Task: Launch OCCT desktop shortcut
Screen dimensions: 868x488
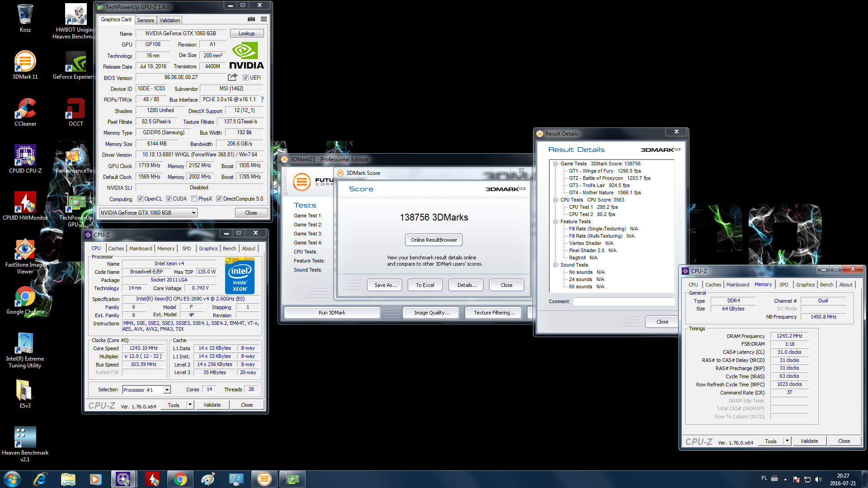Action: point(75,112)
